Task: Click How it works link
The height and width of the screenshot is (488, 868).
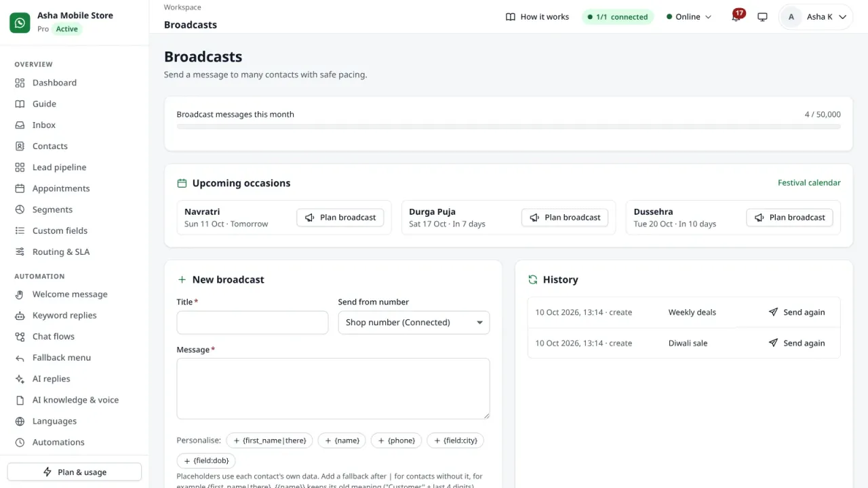Action: click(537, 17)
